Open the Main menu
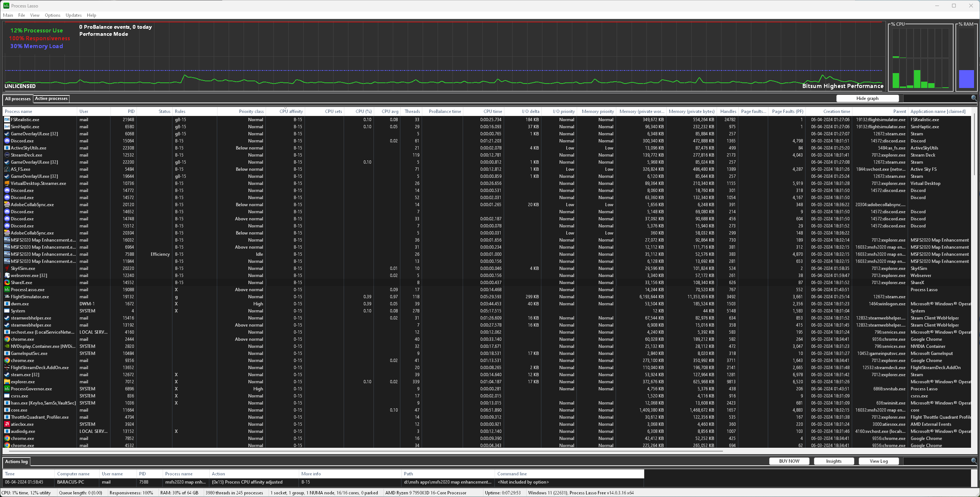This screenshot has height=497, width=980. (8, 15)
